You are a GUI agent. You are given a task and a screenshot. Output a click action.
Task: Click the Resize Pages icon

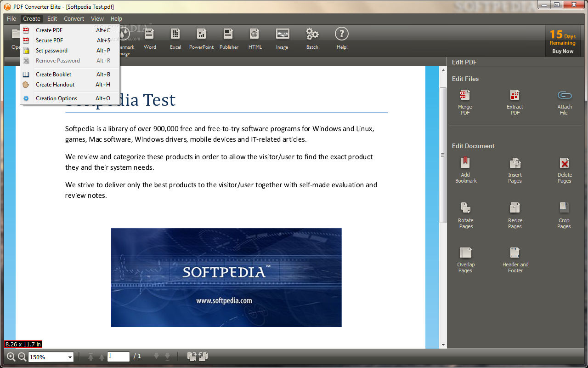point(515,208)
